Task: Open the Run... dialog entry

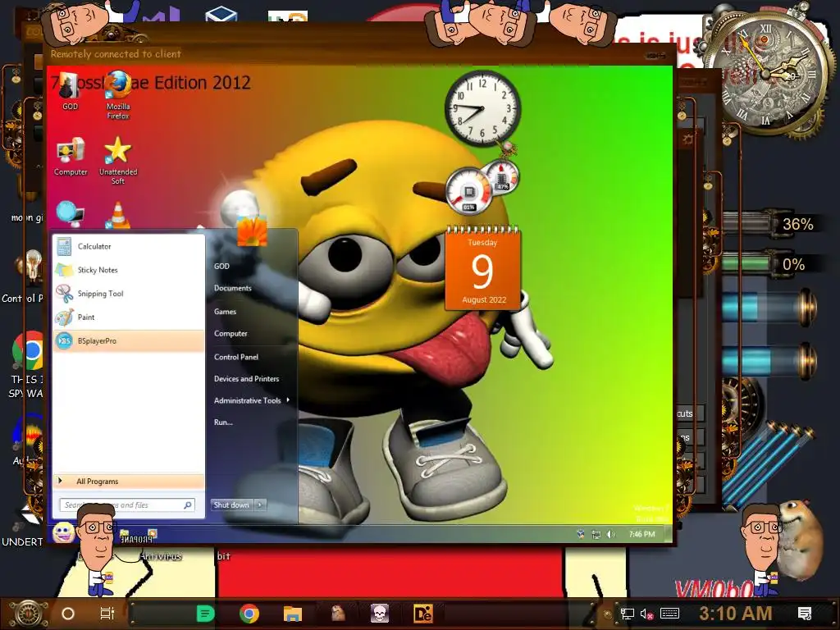Action: click(x=223, y=422)
